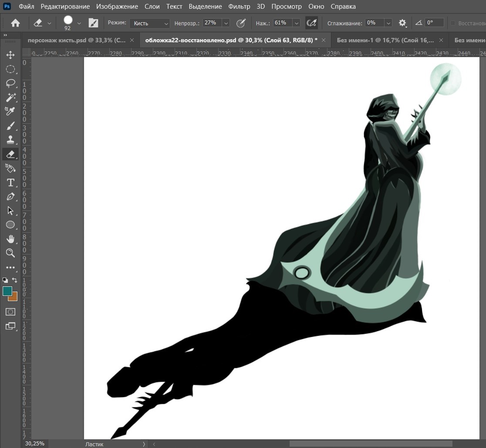This screenshot has width=486, height=448.
Task: Select the Zoom magnifier tool
Action: pyautogui.click(x=10, y=253)
